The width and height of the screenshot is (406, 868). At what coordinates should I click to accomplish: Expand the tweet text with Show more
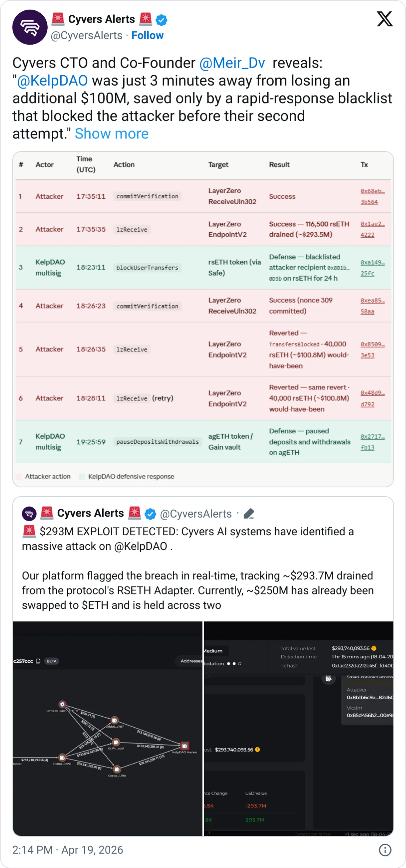click(111, 134)
